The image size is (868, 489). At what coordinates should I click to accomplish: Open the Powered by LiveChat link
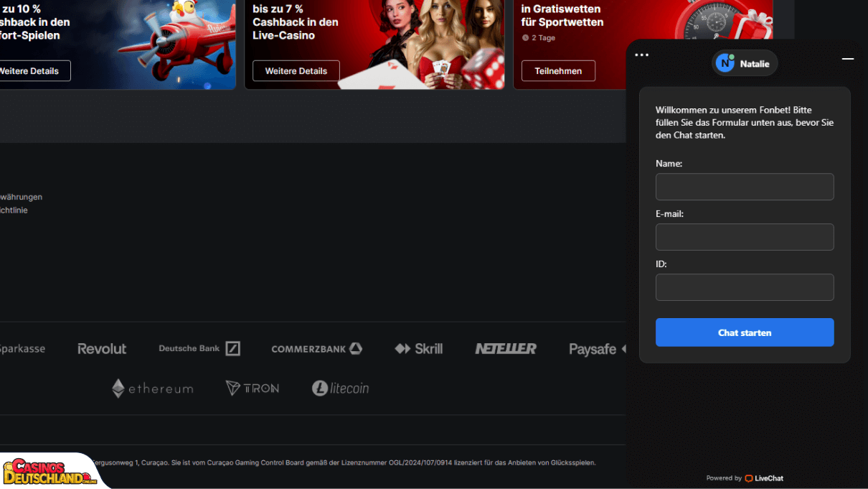[x=745, y=478]
